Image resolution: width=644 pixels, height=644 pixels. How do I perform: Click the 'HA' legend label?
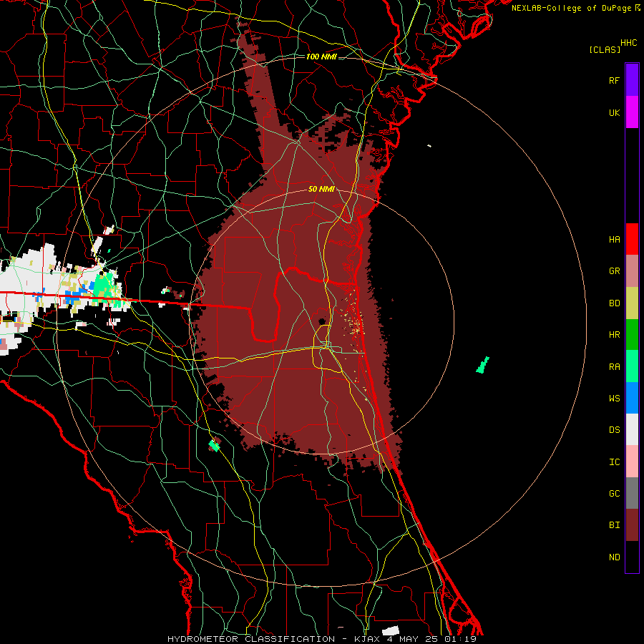(x=614, y=239)
